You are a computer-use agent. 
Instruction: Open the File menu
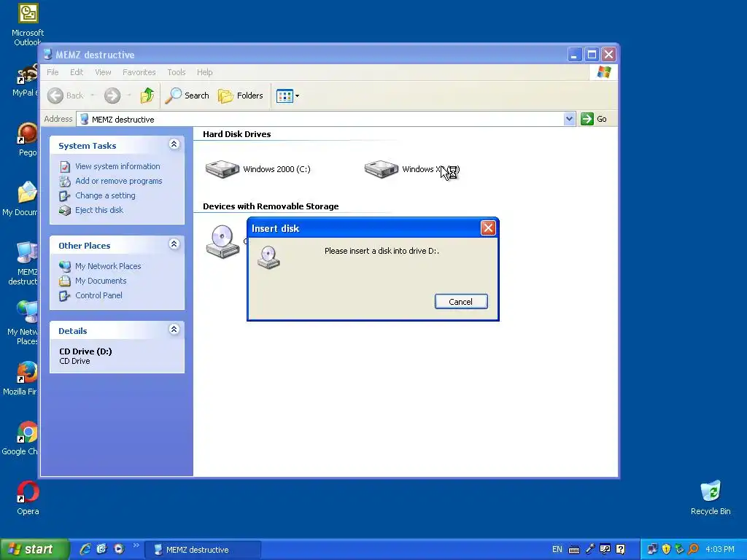coord(53,72)
